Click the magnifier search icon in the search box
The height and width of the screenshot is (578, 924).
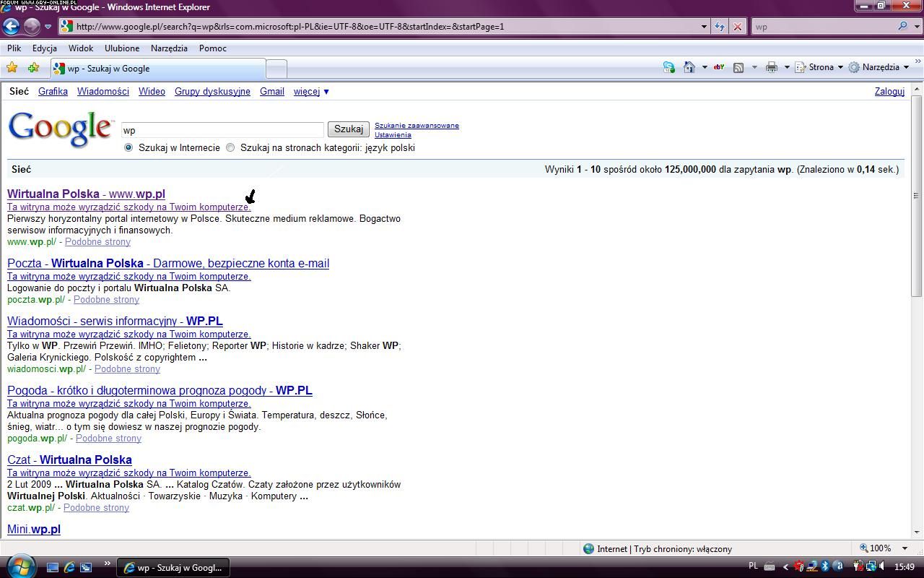click(902, 26)
